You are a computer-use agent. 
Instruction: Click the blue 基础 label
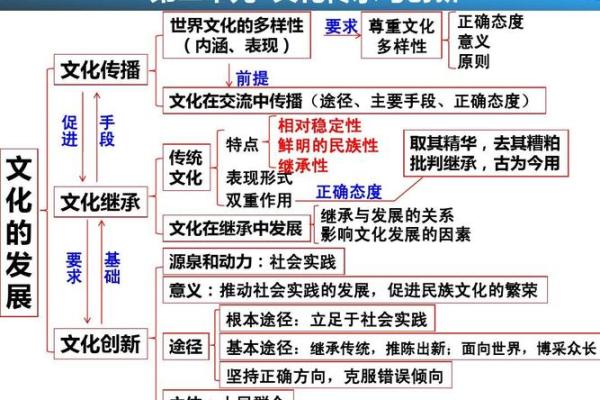click(112, 268)
